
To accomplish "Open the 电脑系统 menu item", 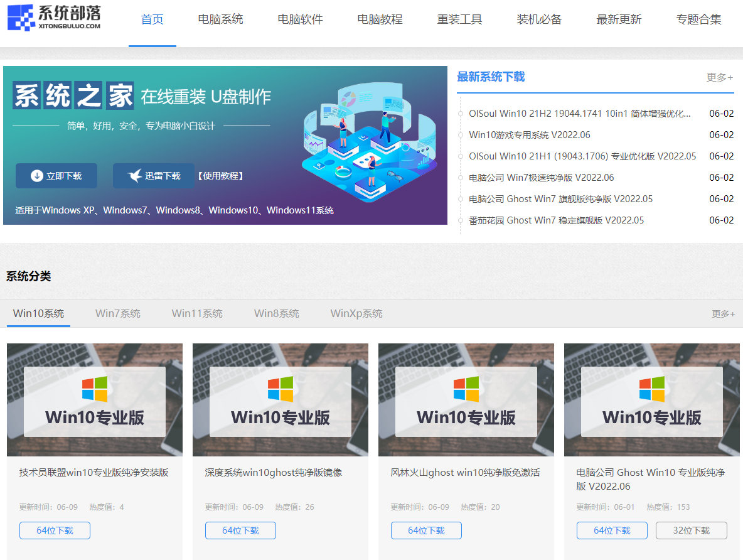I will click(220, 19).
